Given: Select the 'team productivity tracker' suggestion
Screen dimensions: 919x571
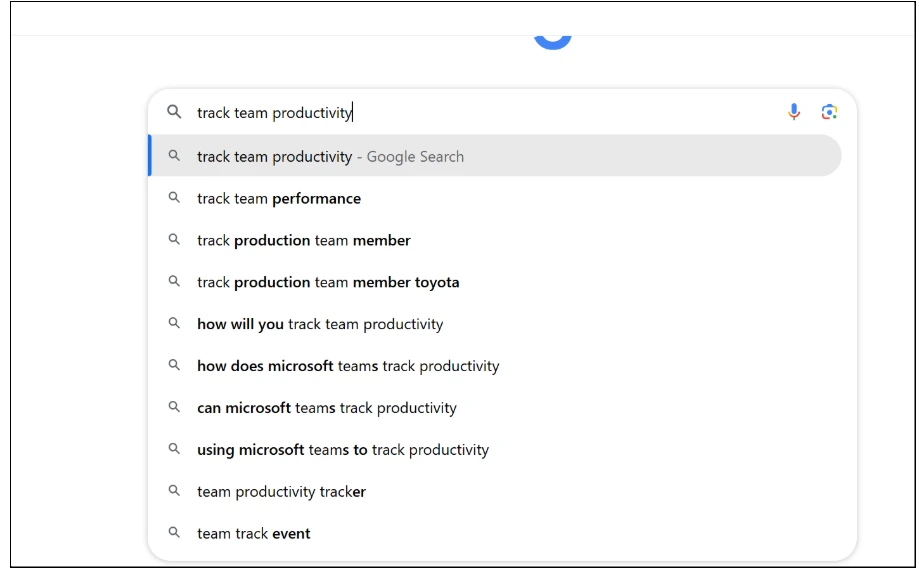Looking at the screenshot, I should [x=496, y=491].
